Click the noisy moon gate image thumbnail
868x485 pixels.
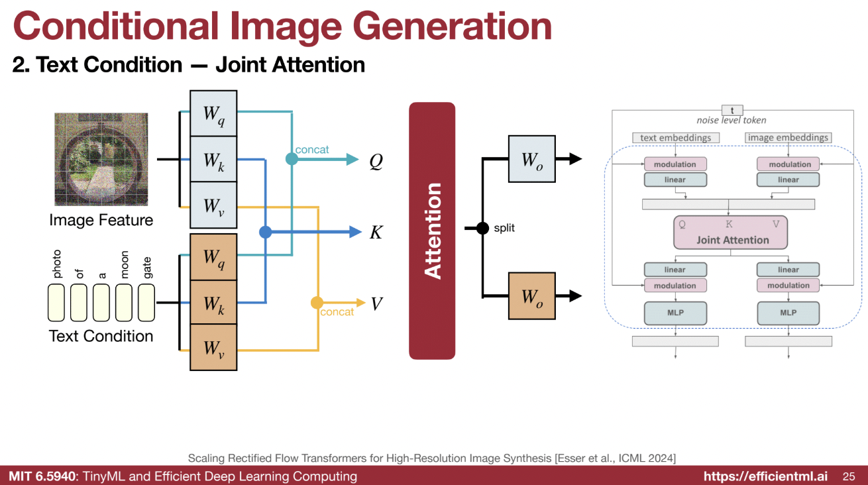[x=99, y=159]
